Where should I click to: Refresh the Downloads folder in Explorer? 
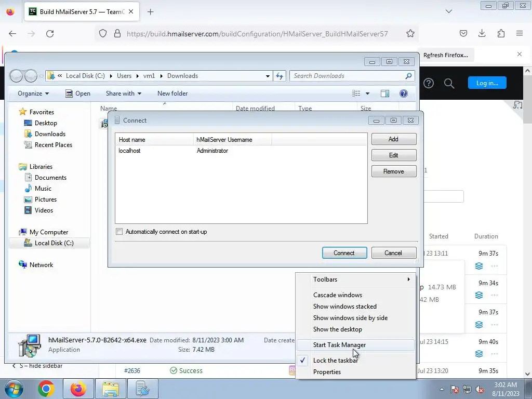[280, 76]
